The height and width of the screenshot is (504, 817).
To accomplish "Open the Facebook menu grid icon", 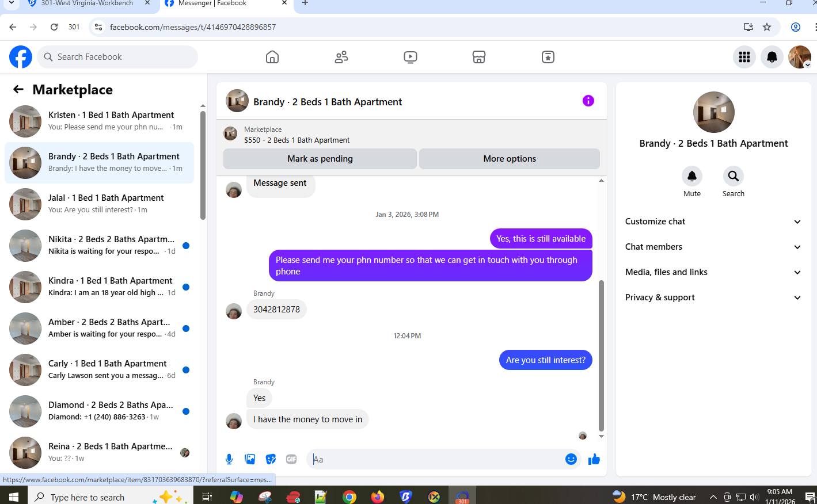I will coord(744,57).
